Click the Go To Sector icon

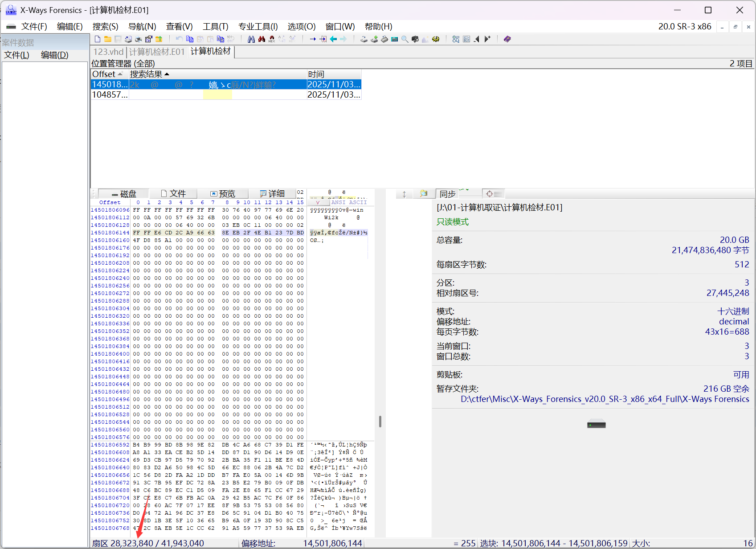[x=323, y=39]
